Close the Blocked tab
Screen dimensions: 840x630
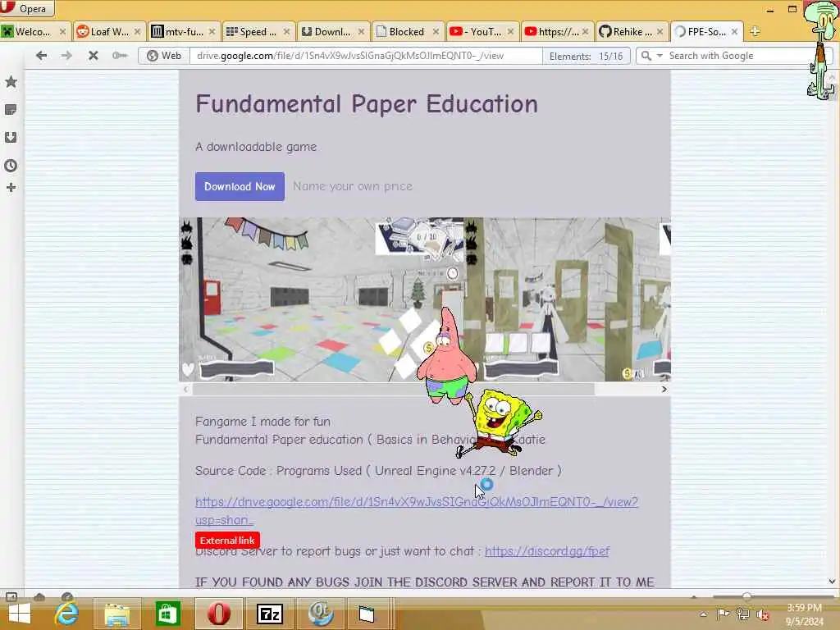click(x=436, y=32)
